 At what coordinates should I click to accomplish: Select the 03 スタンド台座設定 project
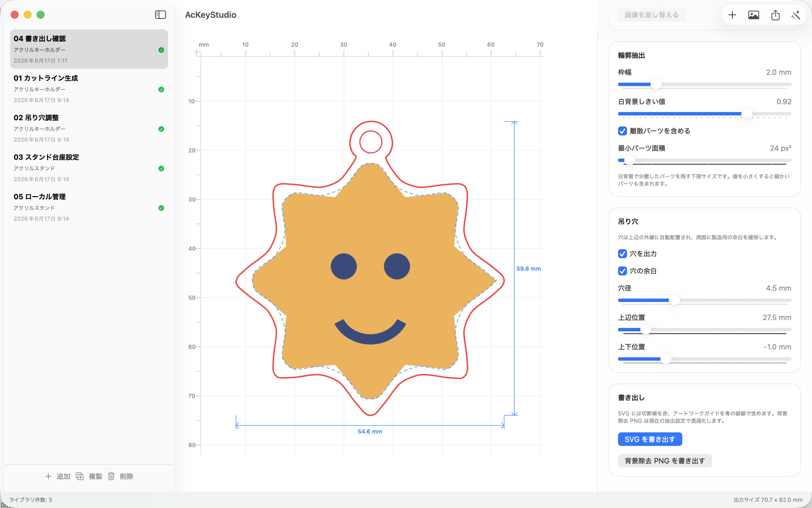click(89, 168)
